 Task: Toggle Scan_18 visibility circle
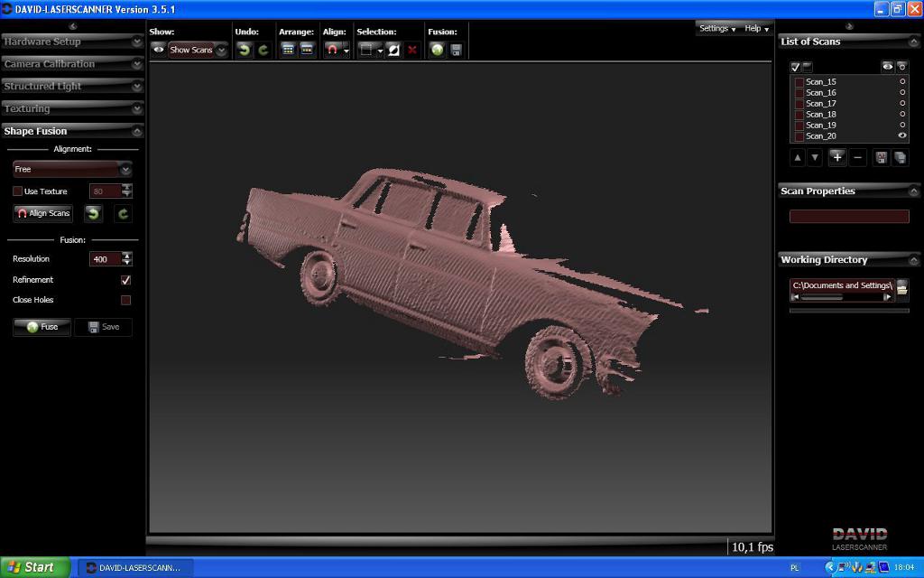point(902,114)
